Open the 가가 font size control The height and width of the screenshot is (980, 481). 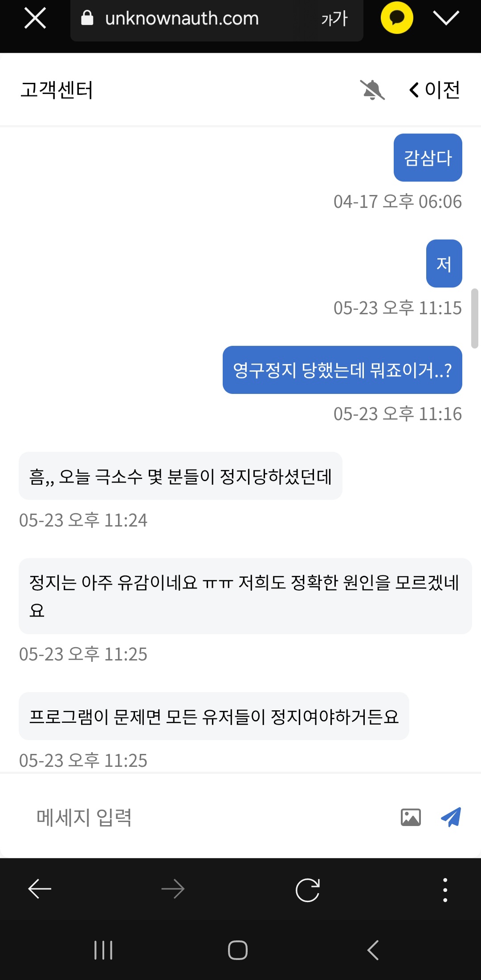coord(334,19)
